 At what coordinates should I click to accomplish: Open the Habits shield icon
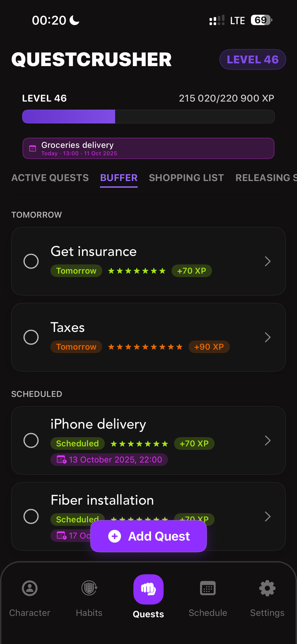click(89, 588)
